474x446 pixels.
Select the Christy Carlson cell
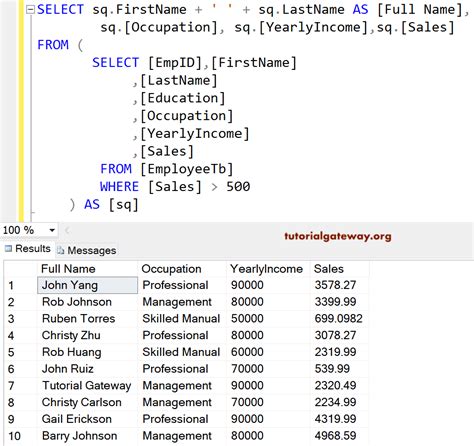[87, 402]
